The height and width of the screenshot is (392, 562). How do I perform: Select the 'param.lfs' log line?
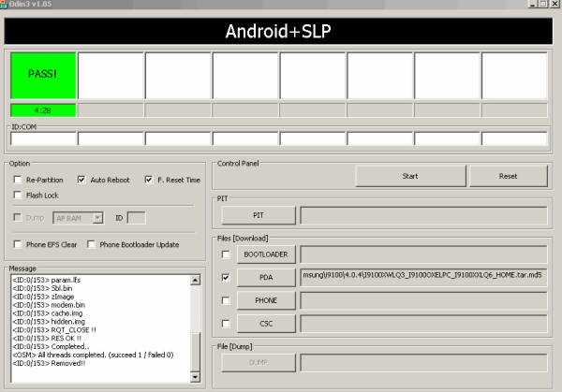tap(47, 280)
